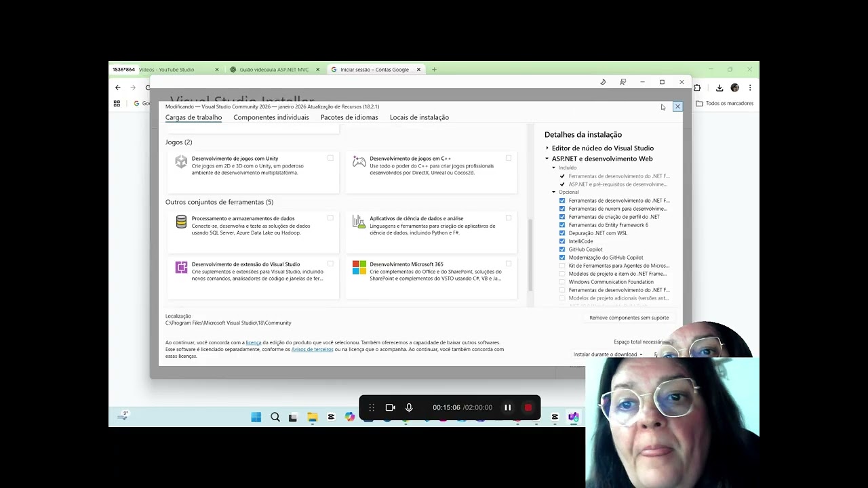868x488 pixels.
Task: Open the Instalar durante o download dropdown
Action: 608,354
